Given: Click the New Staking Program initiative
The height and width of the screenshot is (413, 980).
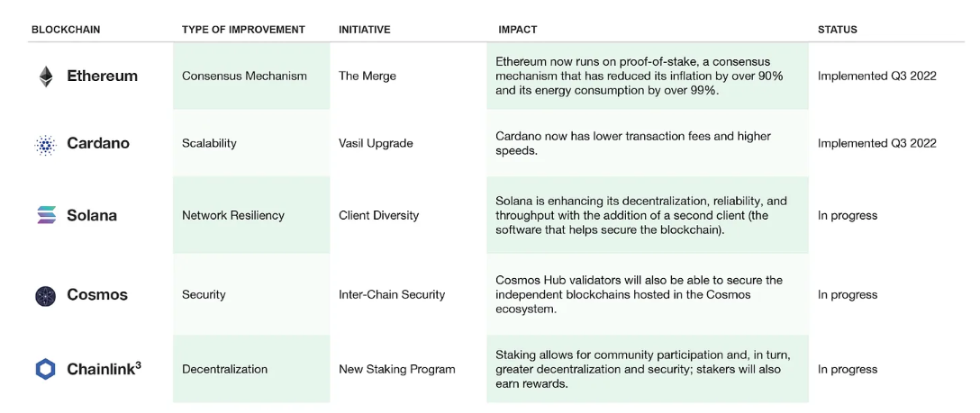Looking at the screenshot, I should (x=397, y=369).
